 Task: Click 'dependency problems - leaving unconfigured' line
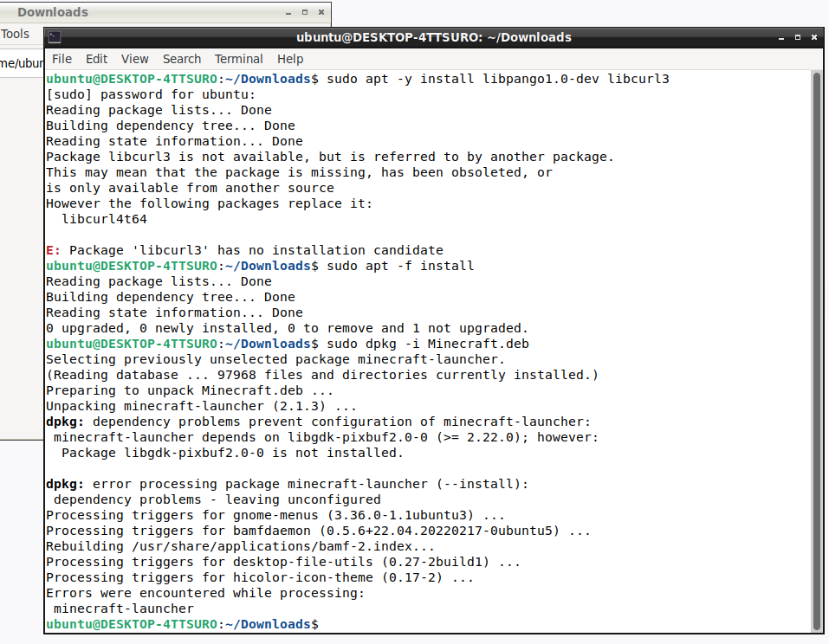tap(217, 499)
